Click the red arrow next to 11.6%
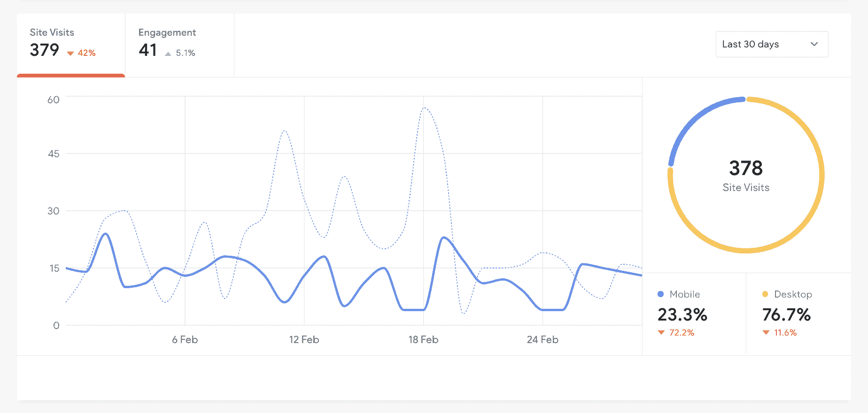 [x=766, y=333]
